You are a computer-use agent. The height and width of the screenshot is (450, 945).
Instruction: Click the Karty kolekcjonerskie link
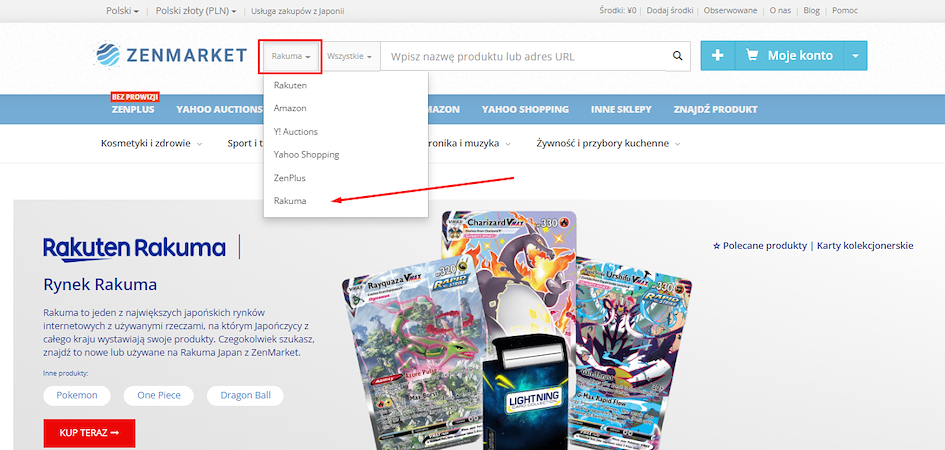pos(865,246)
